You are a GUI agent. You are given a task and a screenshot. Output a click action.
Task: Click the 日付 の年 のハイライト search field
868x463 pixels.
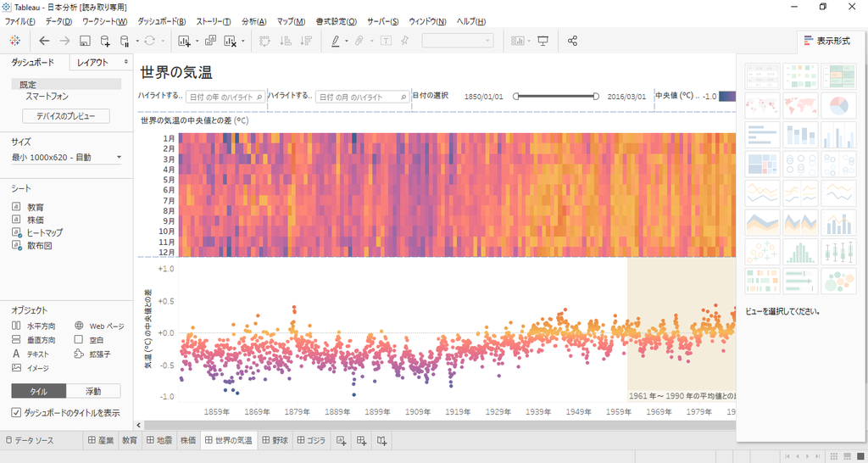(225, 97)
